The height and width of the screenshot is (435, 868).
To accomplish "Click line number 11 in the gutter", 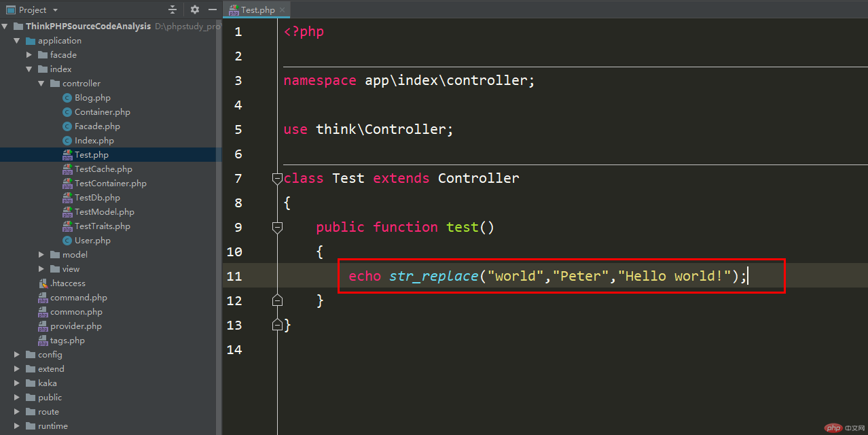I will 234,276.
